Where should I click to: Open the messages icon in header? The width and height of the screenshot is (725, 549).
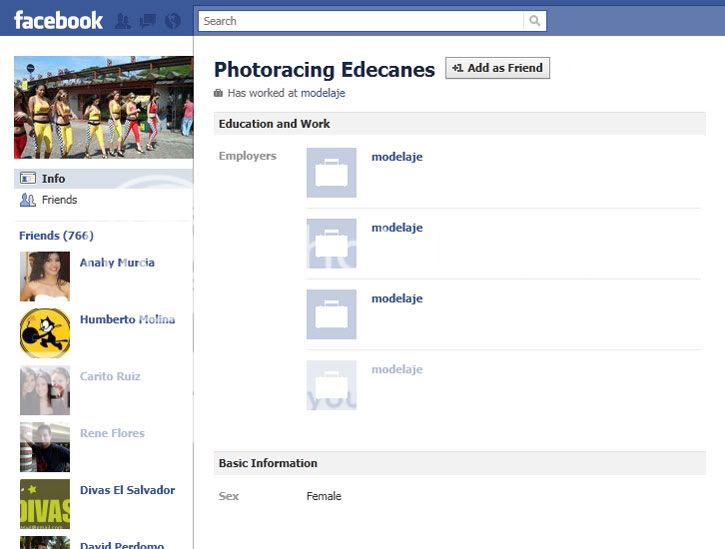click(147, 21)
